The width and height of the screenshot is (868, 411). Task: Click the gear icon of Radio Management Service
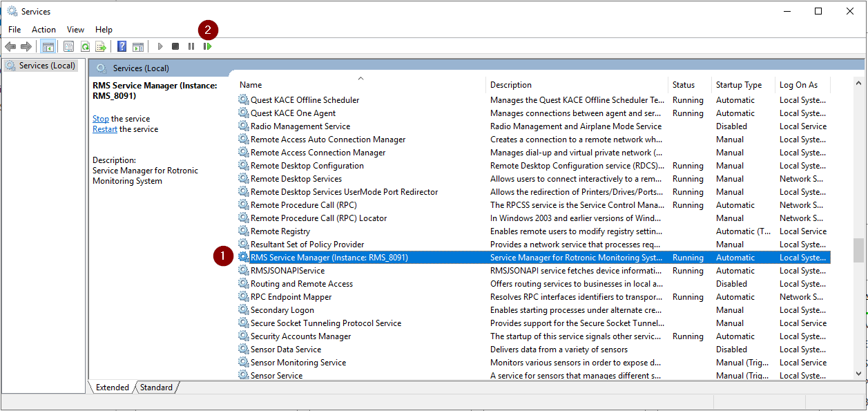click(243, 126)
